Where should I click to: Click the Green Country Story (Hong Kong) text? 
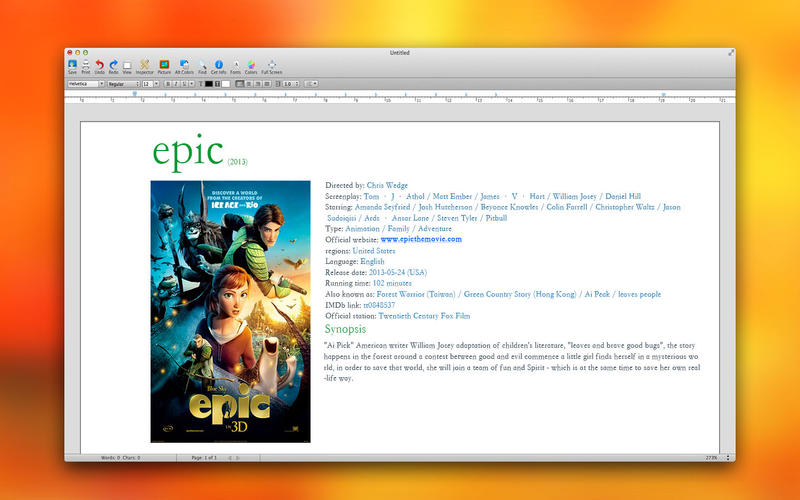520,294
